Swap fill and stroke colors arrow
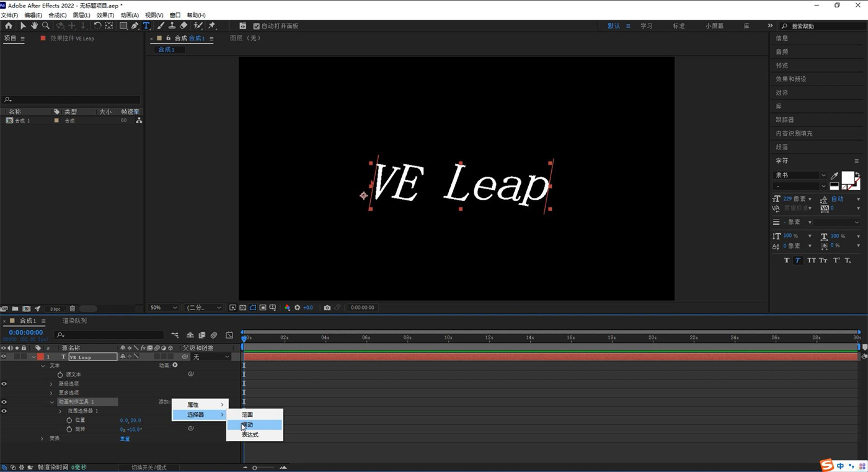 (857, 174)
